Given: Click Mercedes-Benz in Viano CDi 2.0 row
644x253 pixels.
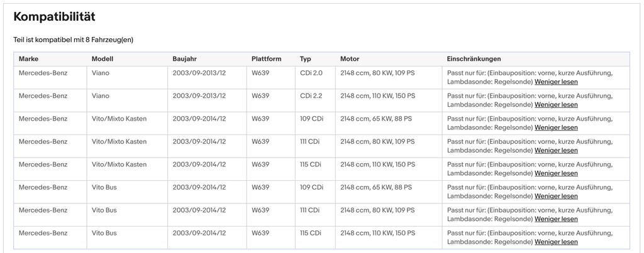Looking at the screenshot, I should 43,73.
